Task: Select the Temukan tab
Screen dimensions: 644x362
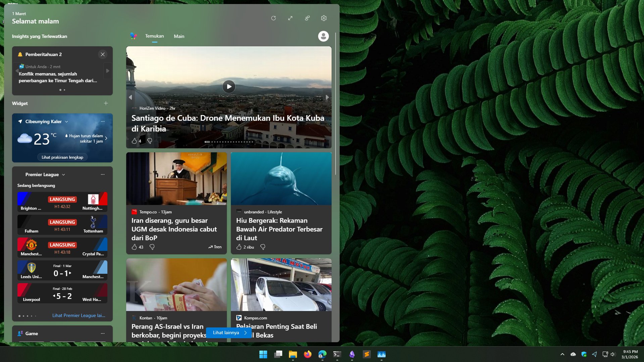Action: coord(154,36)
